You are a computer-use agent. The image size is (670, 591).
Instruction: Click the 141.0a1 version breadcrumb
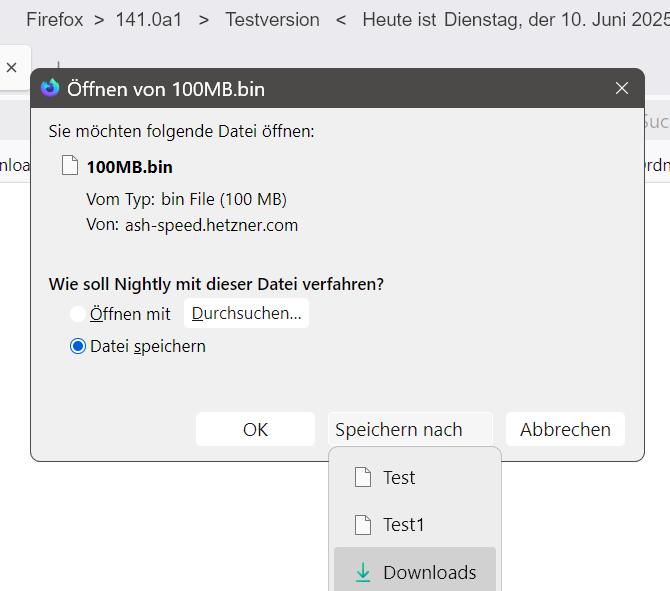point(149,19)
